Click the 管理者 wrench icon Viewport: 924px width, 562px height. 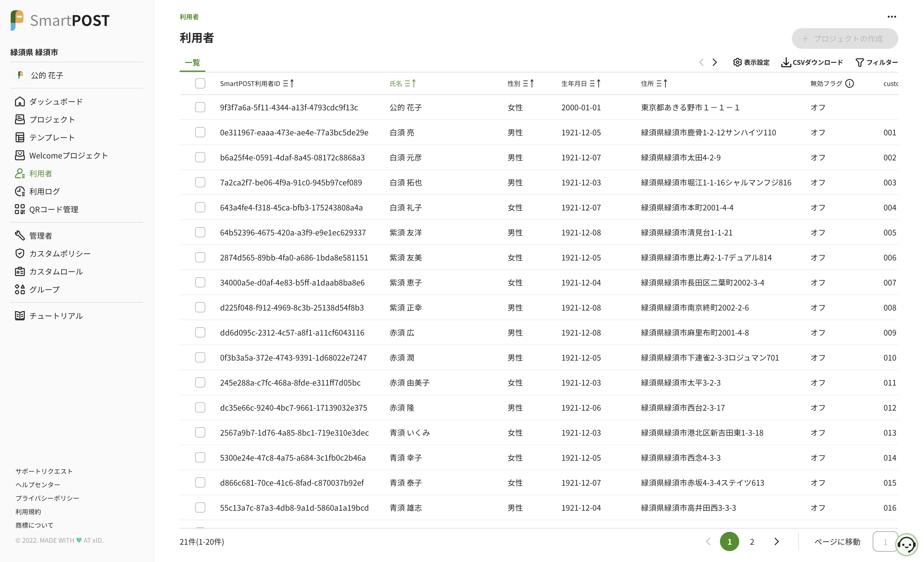[20, 236]
